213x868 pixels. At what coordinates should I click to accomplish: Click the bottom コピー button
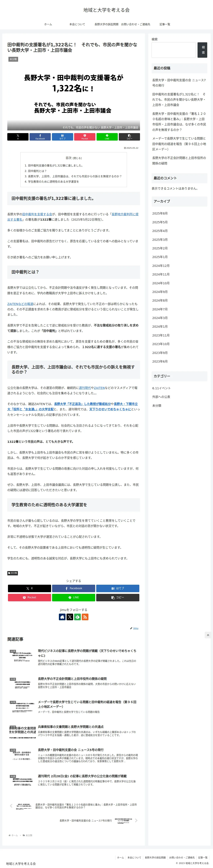pyautogui.click(x=118, y=597)
